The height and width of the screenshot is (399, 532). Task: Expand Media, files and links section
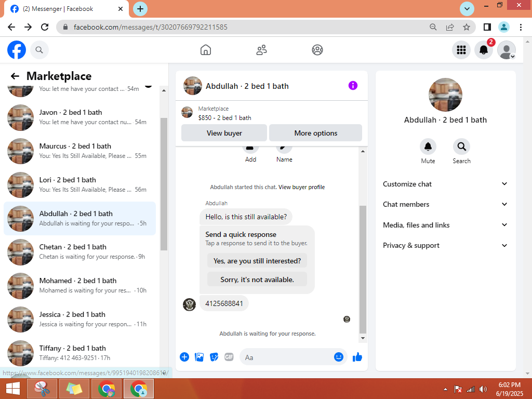445,225
